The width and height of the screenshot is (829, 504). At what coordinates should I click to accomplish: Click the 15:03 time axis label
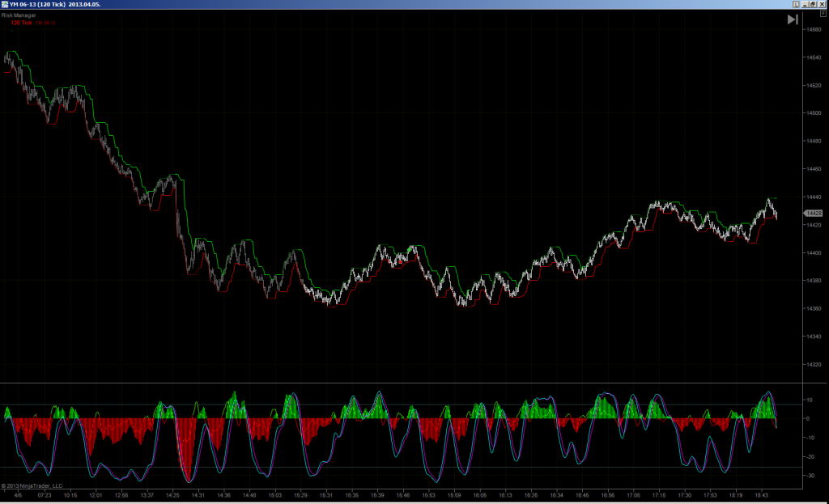click(x=275, y=496)
